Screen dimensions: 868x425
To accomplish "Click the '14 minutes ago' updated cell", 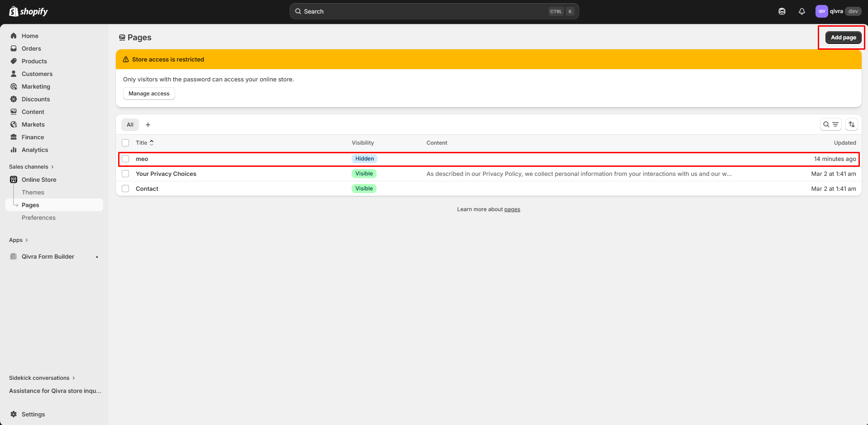I will (835, 159).
